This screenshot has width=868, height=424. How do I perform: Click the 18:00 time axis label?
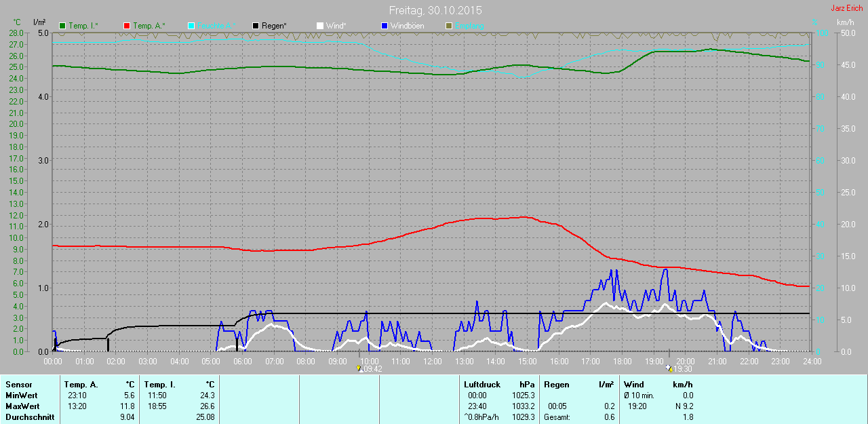pos(622,362)
